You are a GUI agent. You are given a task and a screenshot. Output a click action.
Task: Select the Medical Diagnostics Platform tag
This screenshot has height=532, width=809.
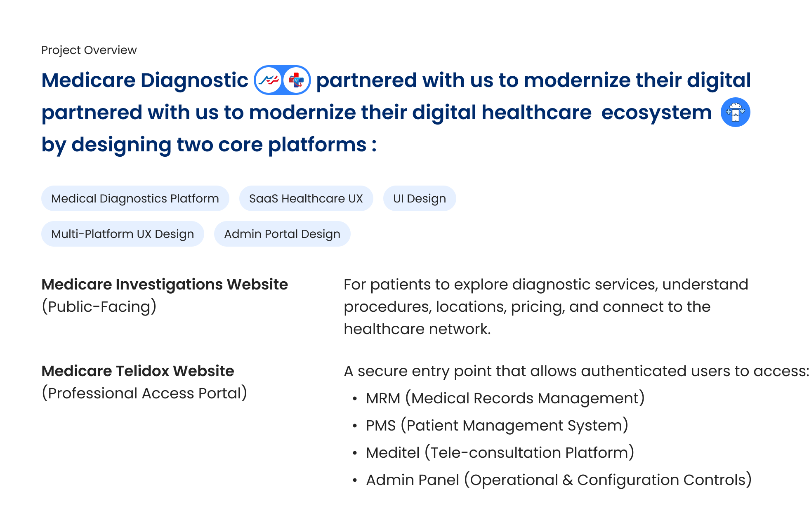point(135,198)
